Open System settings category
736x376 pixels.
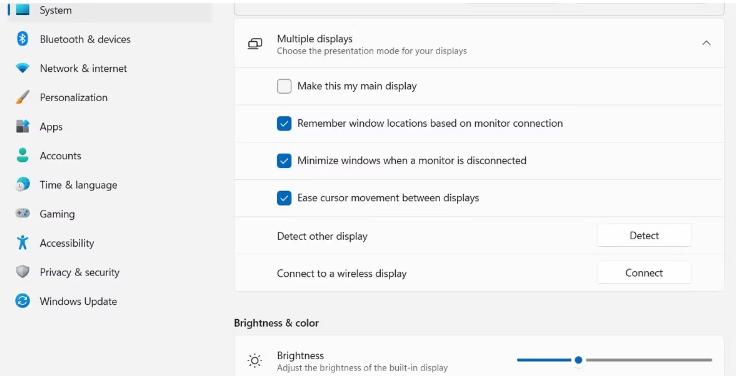coord(110,10)
